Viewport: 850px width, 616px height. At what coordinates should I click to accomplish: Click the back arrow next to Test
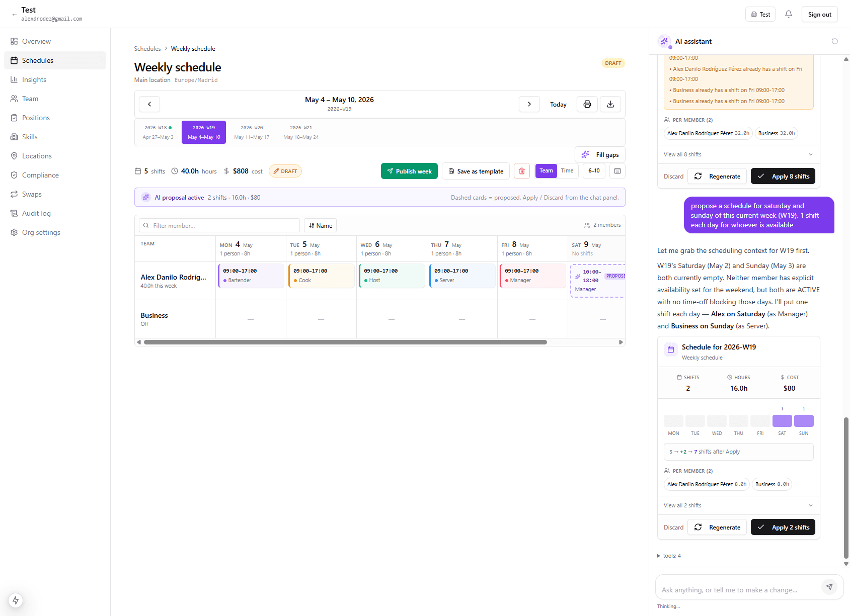point(14,15)
